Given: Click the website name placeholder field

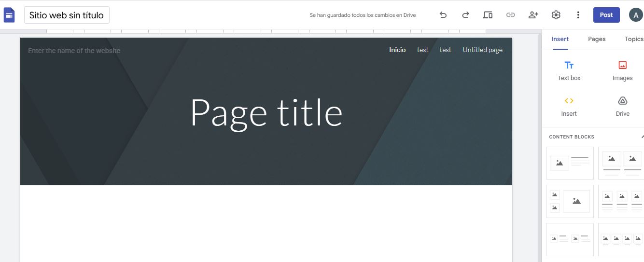Looking at the screenshot, I should coord(74,51).
